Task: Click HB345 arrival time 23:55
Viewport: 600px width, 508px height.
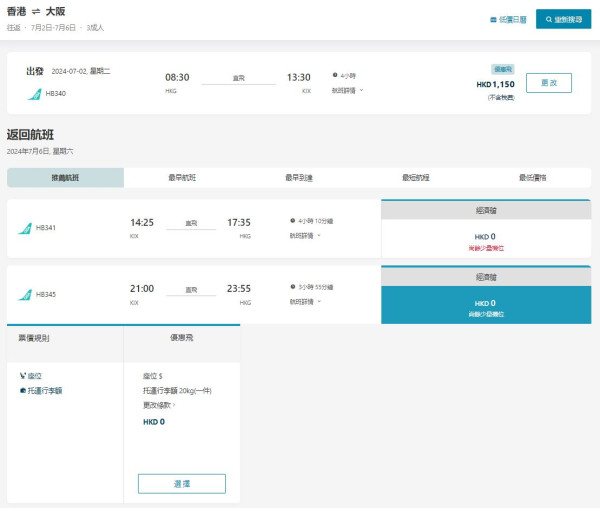Action: coord(239,289)
